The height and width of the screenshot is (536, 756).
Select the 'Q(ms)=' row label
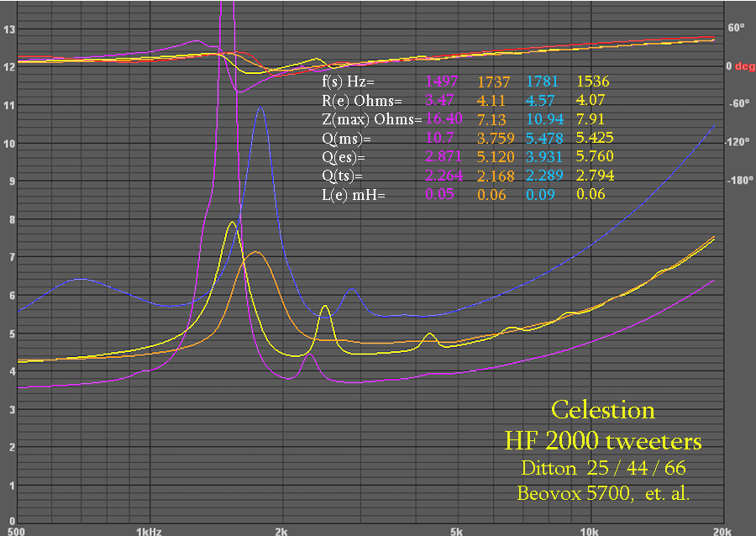coord(346,139)
